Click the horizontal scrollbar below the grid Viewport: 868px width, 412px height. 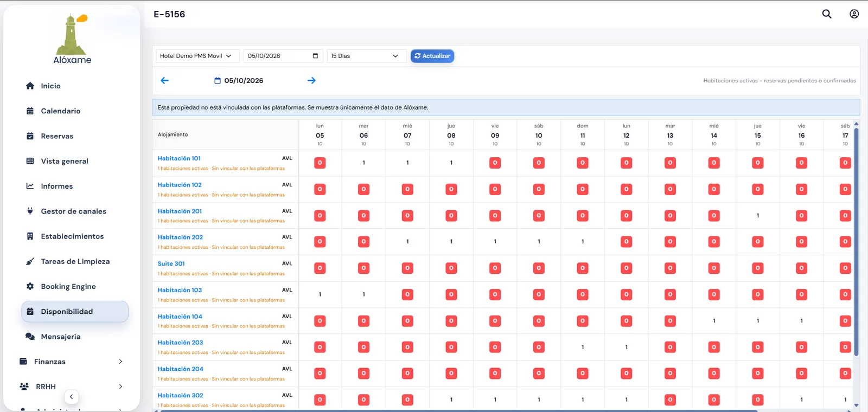[x=458, y=411]
